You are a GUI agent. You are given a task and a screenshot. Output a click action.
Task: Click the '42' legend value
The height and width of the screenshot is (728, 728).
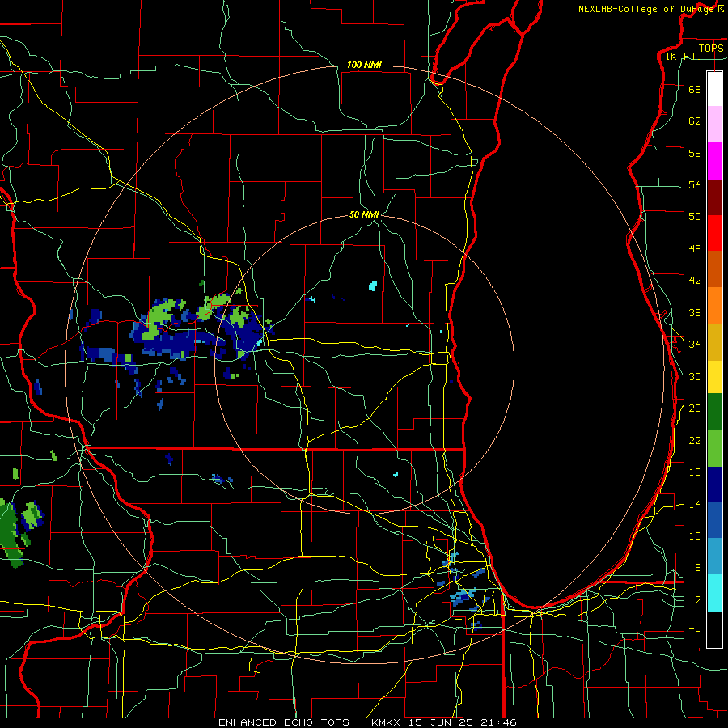pyautogui.click(x=695, y=281)
